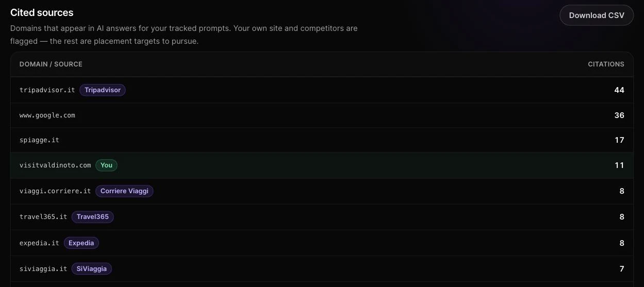Click the Travel365 competitor tag
Screen dimensions: 644x287
pos(93,217)
